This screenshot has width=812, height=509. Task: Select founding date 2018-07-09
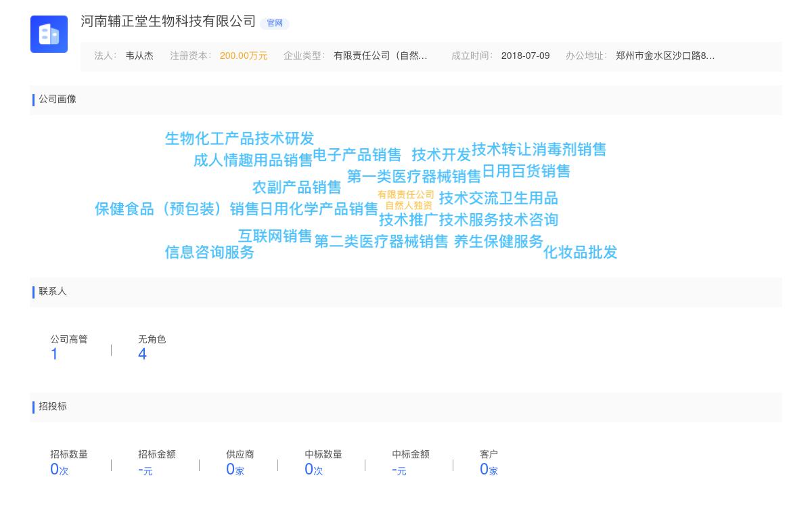pyautogui.click(x=525, y=56)
